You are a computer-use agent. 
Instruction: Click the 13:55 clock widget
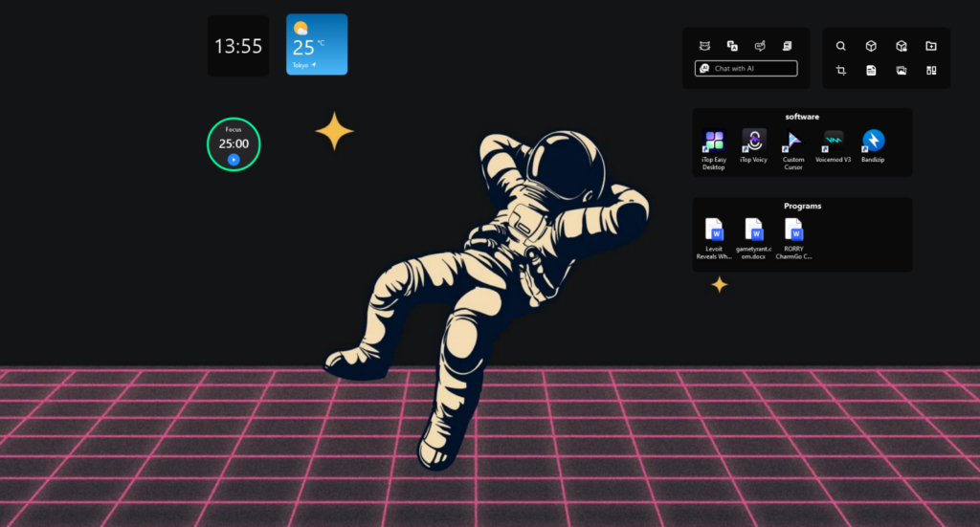pos(238,46)
